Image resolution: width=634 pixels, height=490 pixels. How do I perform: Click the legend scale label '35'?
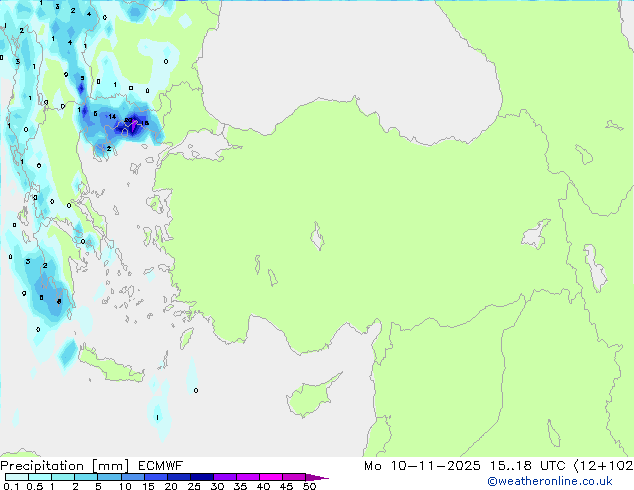[240, 486]
